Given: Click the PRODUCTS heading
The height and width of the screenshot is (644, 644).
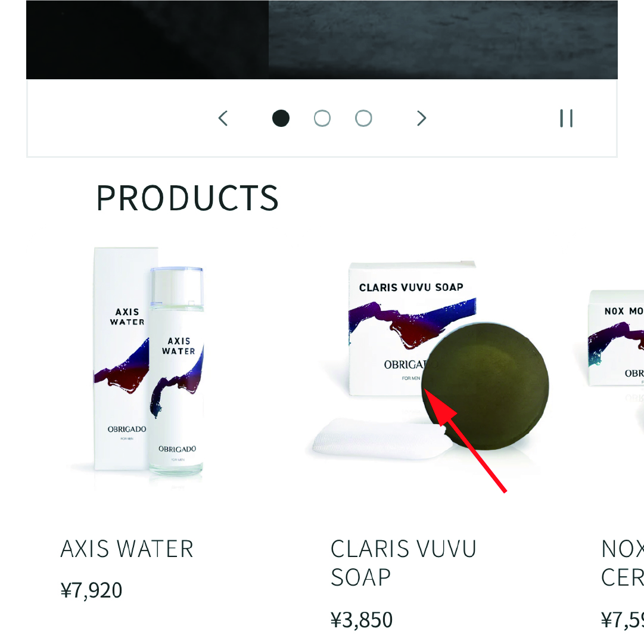Looking at the screenshot, I should click(188, 198).
